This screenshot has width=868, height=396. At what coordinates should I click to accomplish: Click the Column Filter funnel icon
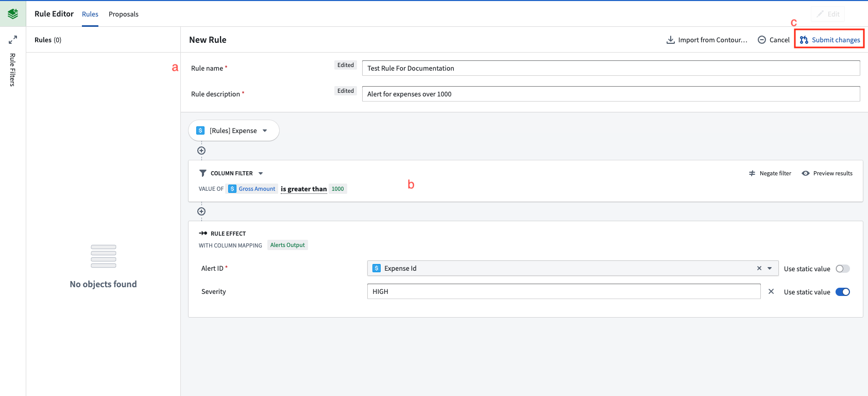203,173
